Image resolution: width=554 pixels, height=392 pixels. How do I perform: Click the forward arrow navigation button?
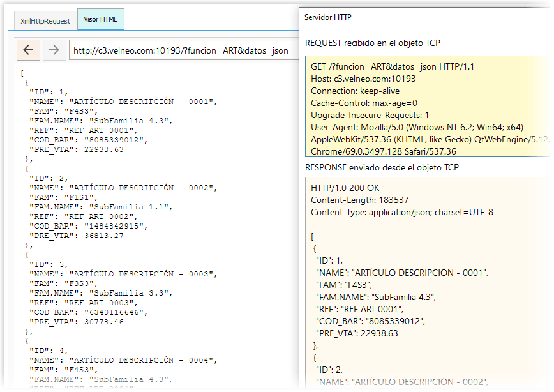(x=54, y=50)
